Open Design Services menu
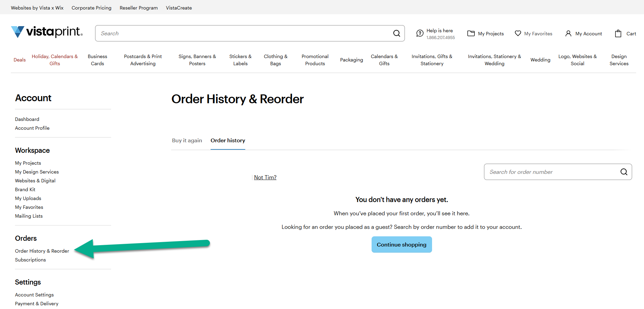Screen dimensions: 644x309 (619, 60)
